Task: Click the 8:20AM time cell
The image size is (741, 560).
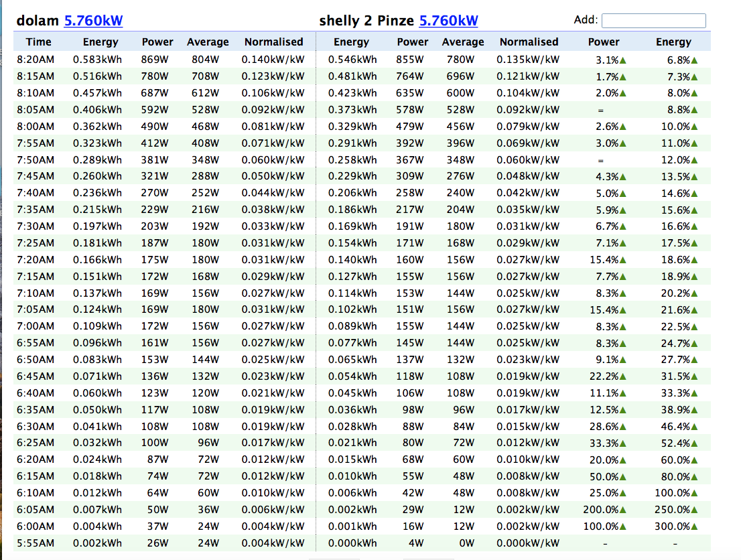Action: [36, 60]
